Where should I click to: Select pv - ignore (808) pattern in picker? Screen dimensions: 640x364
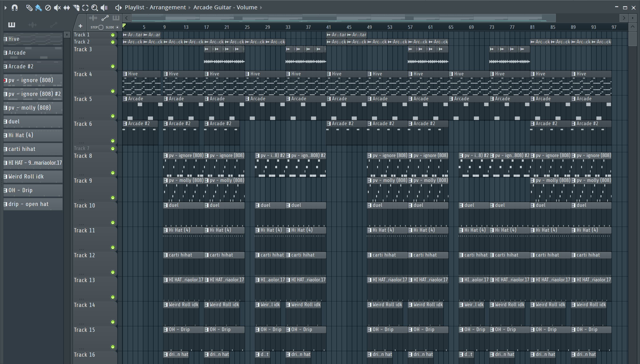click(33, 80)
